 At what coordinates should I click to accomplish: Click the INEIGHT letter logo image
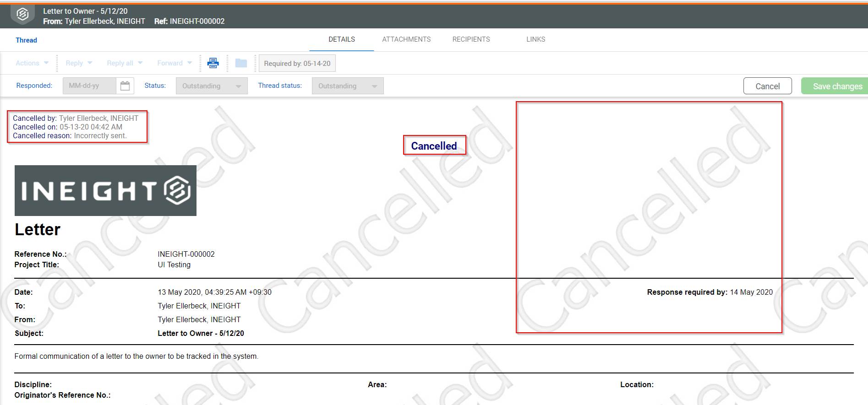coord(105,190)
